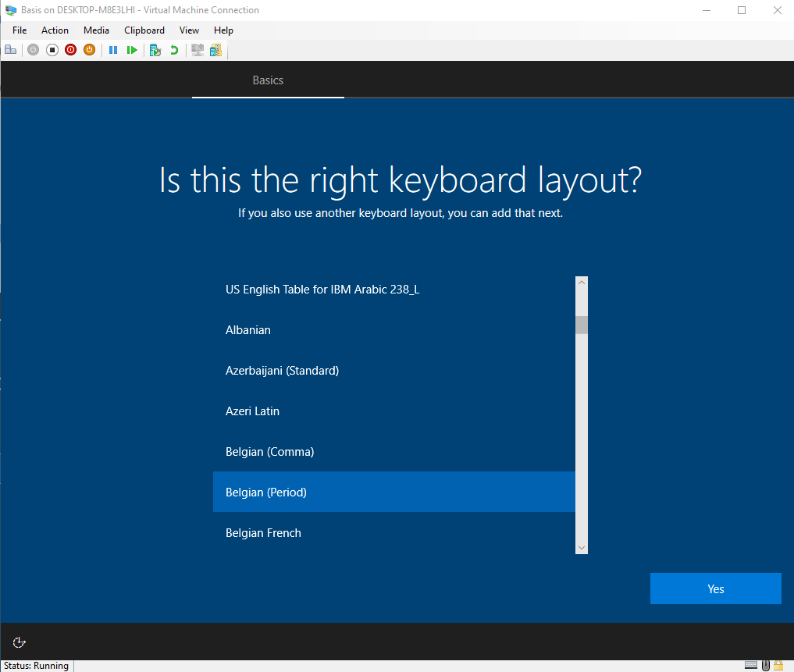Click the green Reset icon
Viewport: 794px width, 672px height.
point(132,50)
